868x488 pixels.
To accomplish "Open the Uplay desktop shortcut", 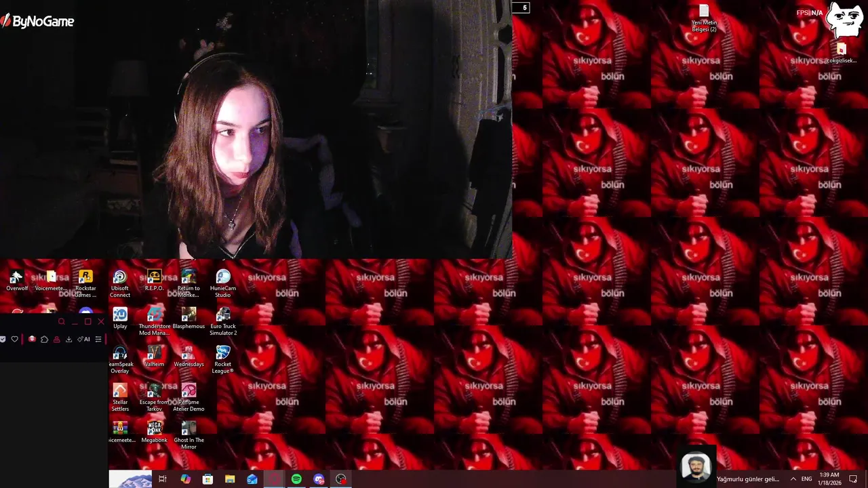I will [x=120, y=319].
